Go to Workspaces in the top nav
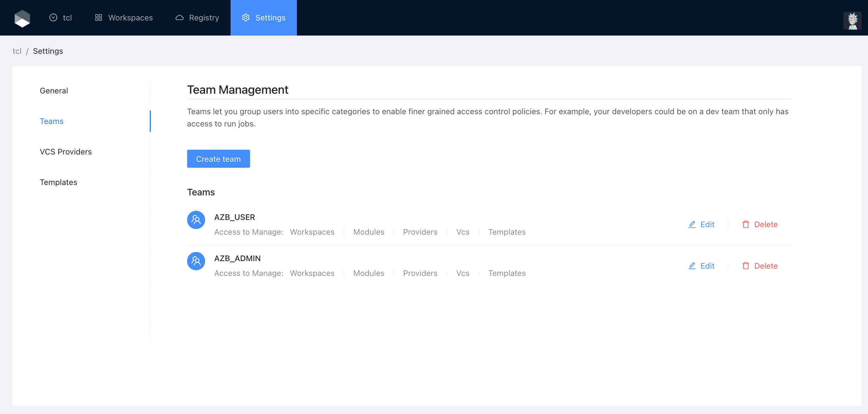 click(x=124, y=18)
